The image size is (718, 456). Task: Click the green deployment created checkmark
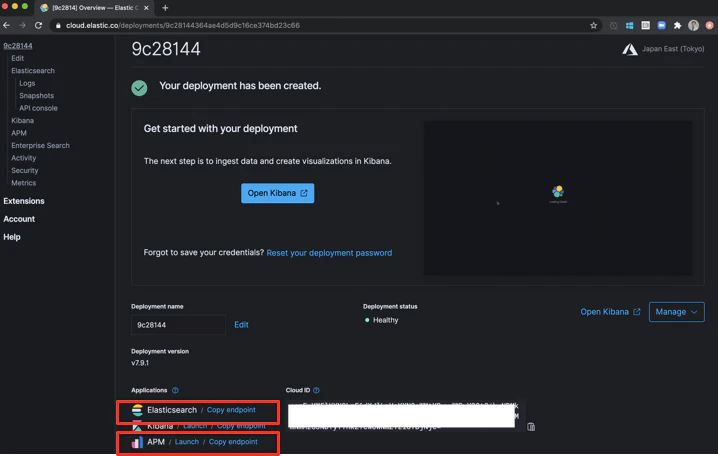pyautogui.click(x=139, y=87)
